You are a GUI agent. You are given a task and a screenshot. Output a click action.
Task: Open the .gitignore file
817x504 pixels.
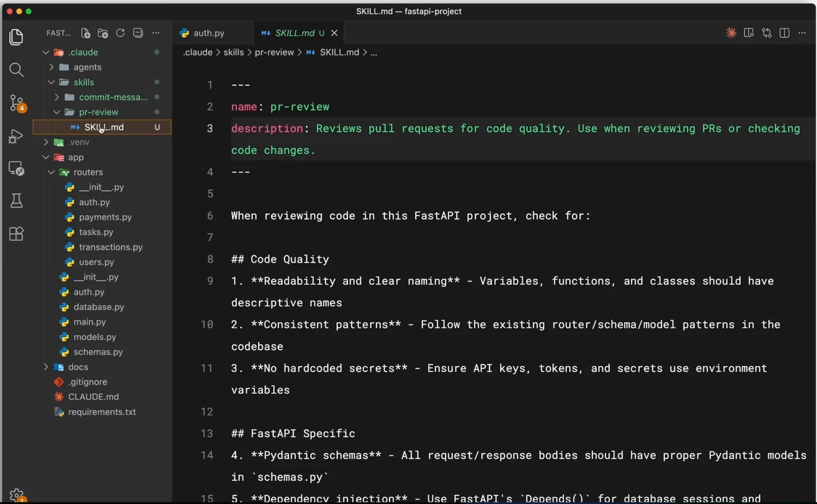click(88, 382)
